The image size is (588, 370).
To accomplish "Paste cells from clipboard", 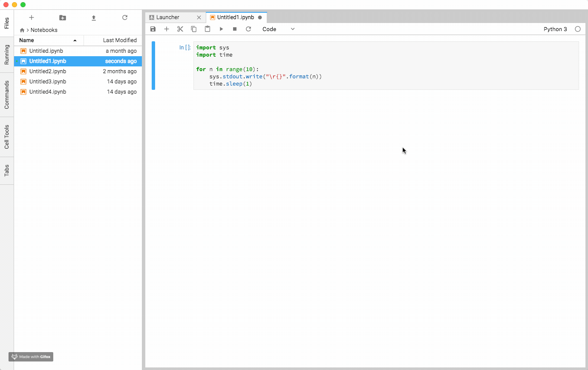I will point(208,29).
